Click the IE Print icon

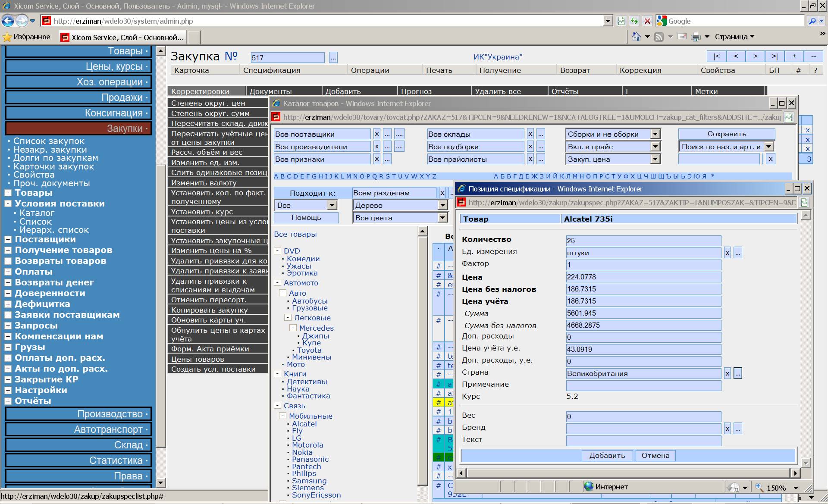pyautogui.click(x=696, y=37)
